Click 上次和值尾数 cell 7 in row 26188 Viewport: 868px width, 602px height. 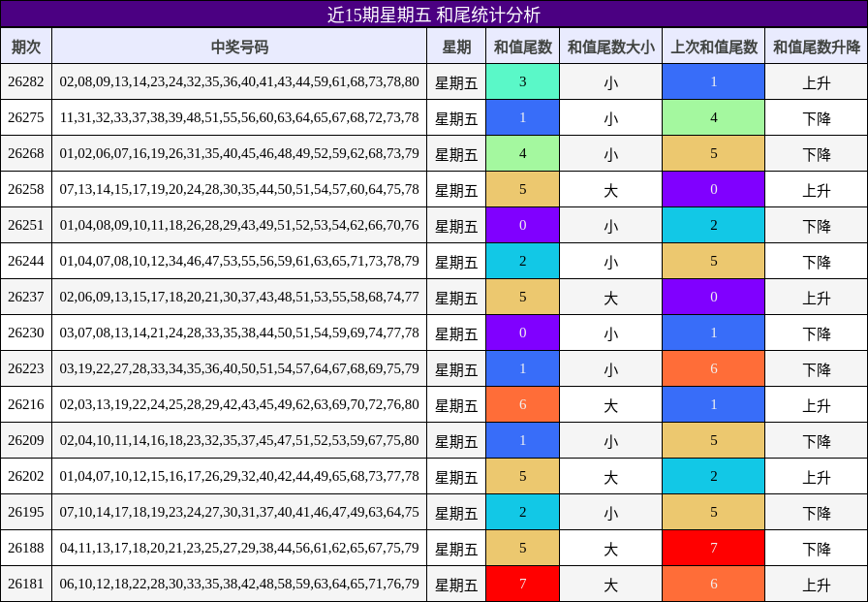(714, 548)
